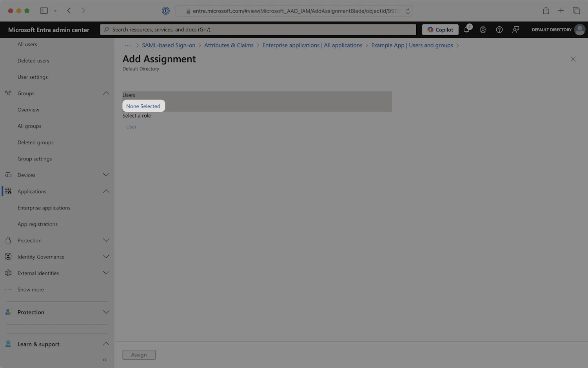Click the External Identities icon
Screen dimensions: 588x368
click(8, 273)
